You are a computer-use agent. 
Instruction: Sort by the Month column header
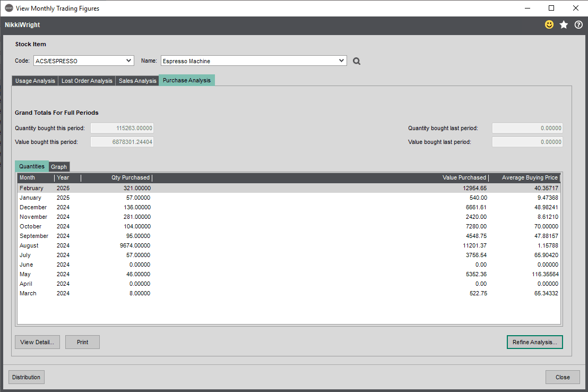tap(36, 177)
